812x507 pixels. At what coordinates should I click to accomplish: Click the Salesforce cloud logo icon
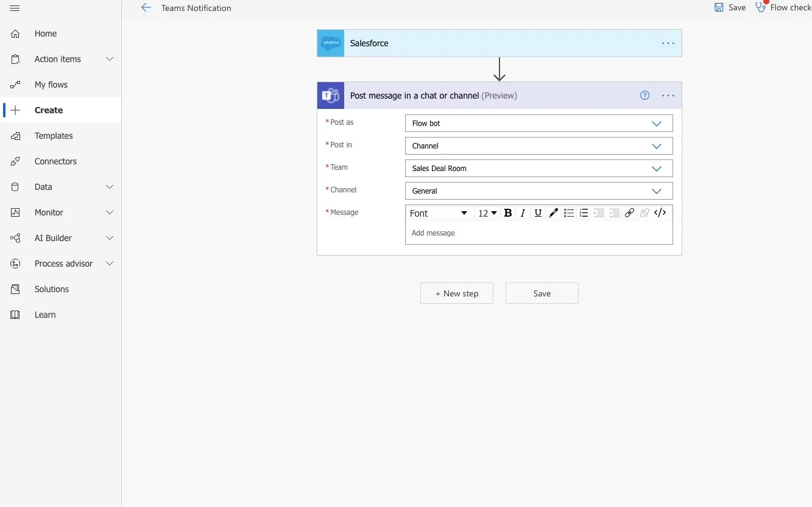click(x=331, y=43)
